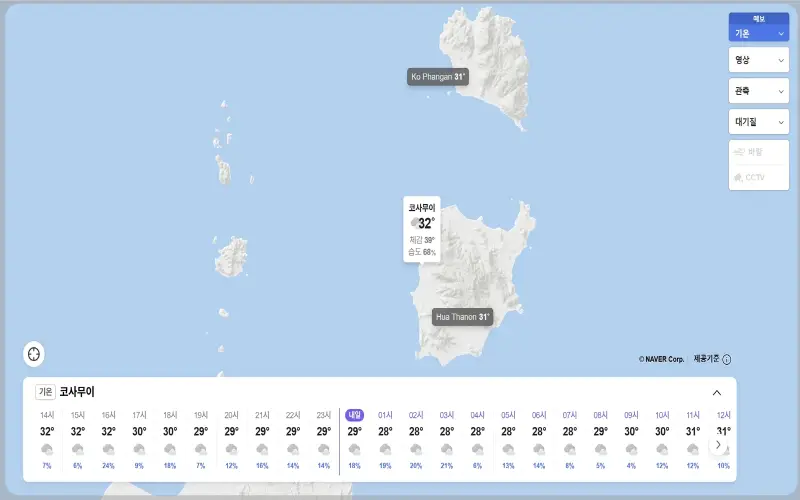Click the 24% precipitation under 16시
This screenshot has width=800, height=500.
tap(108, 466)
